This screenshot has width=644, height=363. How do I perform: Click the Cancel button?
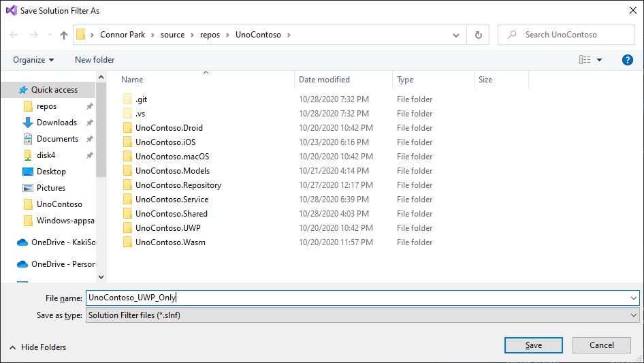point(602,345)
